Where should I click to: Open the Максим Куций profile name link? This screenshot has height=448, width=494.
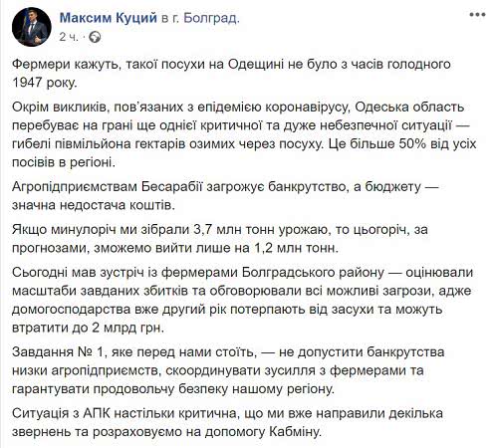pyautogui.click(x=109, y=18)
